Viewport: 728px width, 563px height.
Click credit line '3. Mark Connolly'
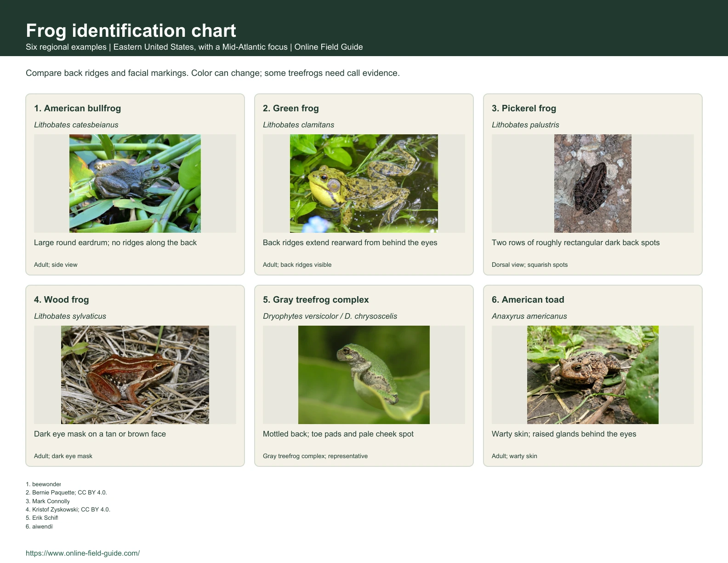(x=48, y=501)
